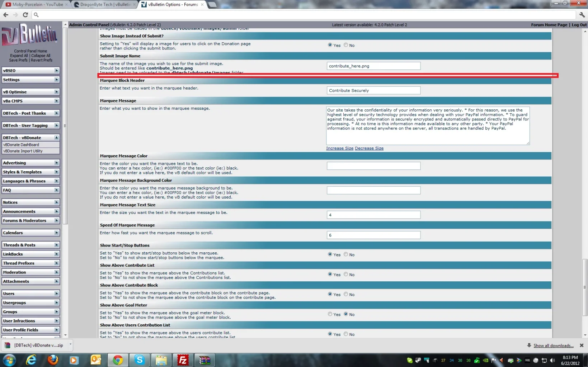The height and width of the screenshot is (367, 588).
Task: Click the vBulletin logo
Action: tap(30, 35)
